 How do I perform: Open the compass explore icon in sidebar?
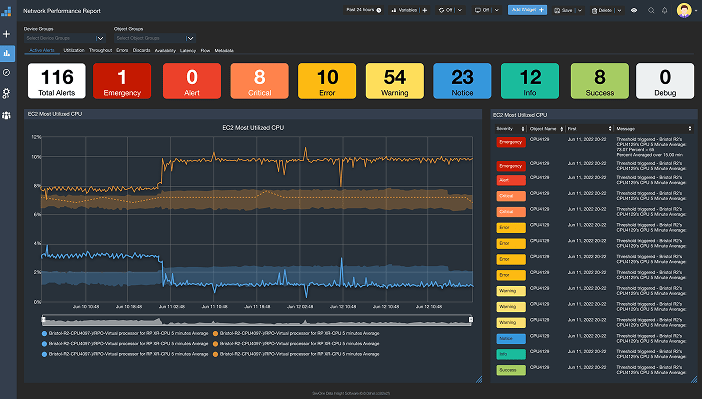[6, 73]
